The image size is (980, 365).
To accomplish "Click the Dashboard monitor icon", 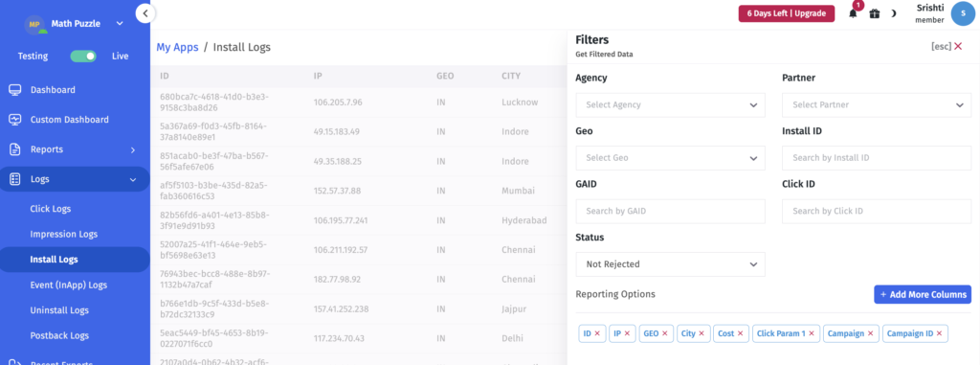I will tap(15, 90).
